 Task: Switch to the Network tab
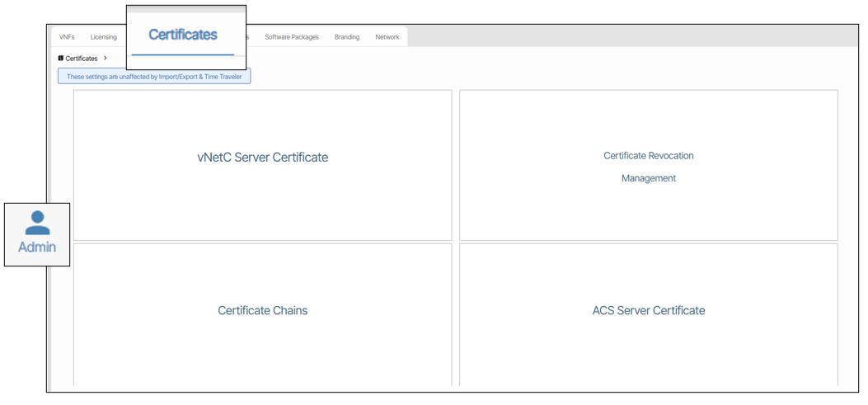[387, 37]
